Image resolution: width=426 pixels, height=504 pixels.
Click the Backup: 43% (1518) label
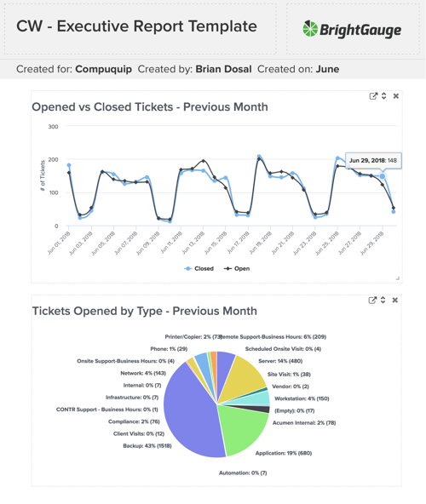click(147, 446)
